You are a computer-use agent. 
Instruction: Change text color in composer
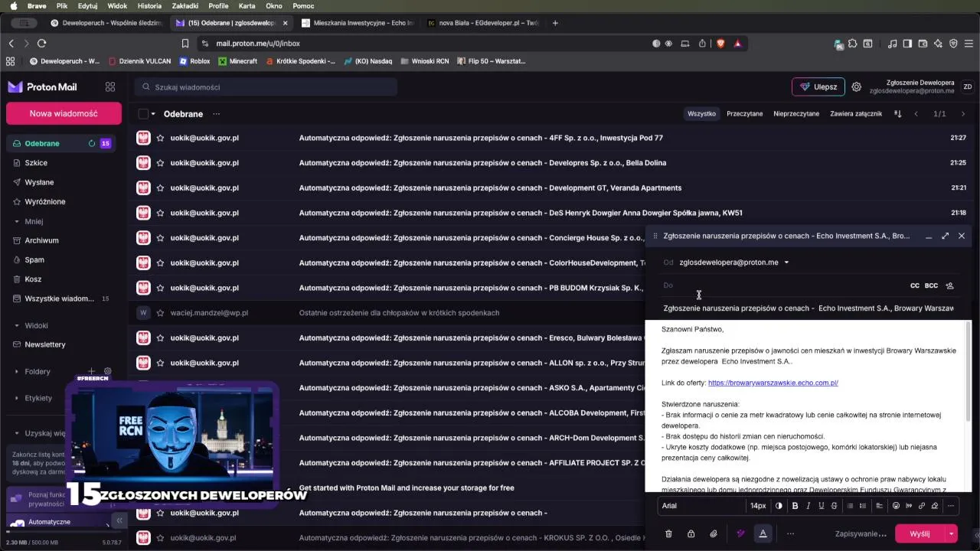coord(779,506)
